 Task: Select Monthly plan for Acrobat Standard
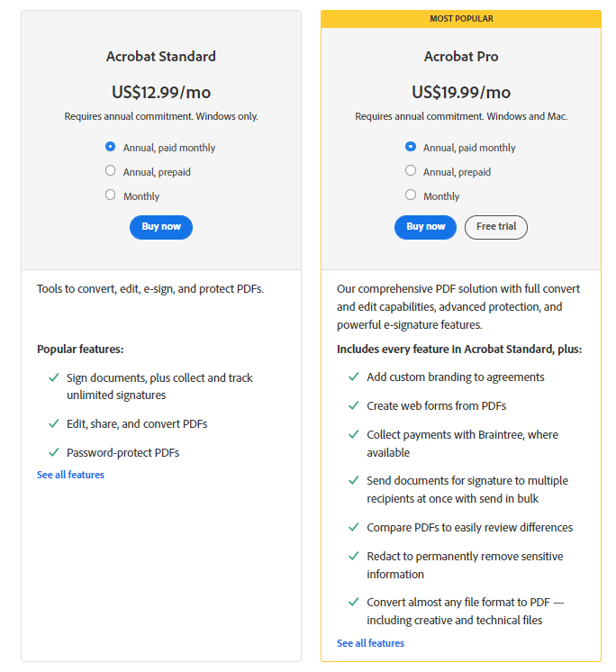pyautogui.click(x=111, y=195)
